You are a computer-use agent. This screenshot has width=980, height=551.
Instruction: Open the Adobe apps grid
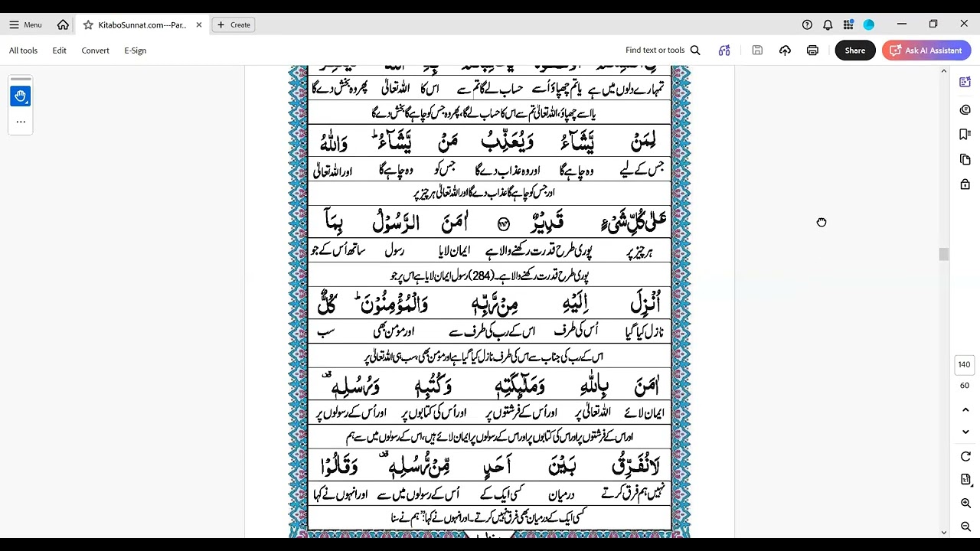point(848,24)
